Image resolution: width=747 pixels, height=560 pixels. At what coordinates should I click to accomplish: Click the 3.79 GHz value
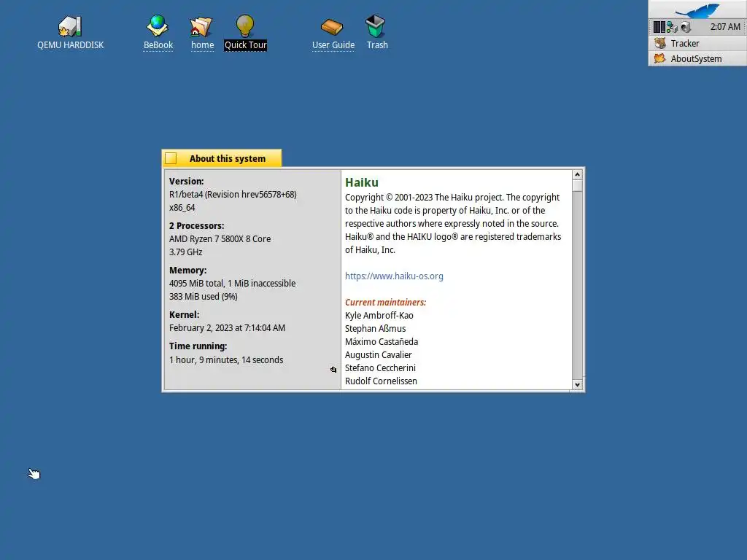coord(186,252)
